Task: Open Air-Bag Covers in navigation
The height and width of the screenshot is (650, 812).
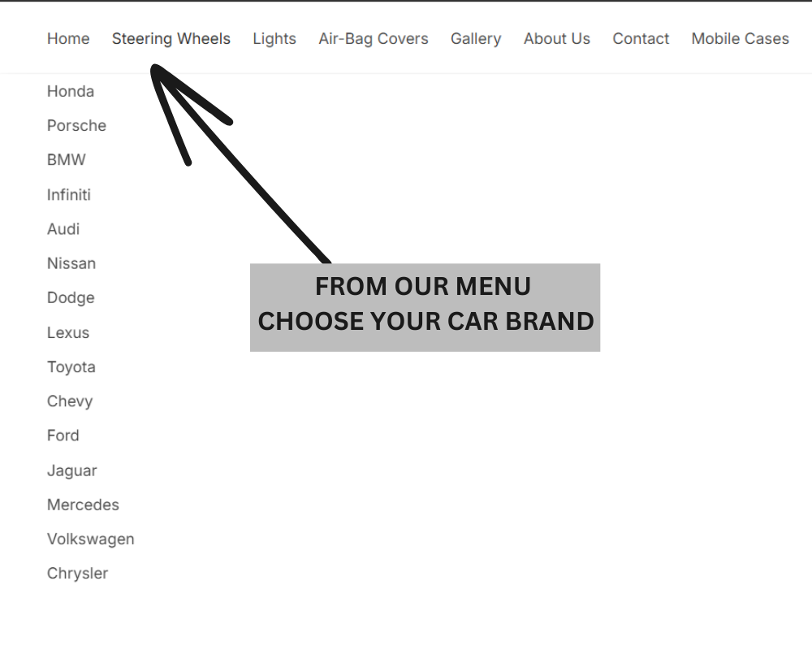Action: pos(374,38)
